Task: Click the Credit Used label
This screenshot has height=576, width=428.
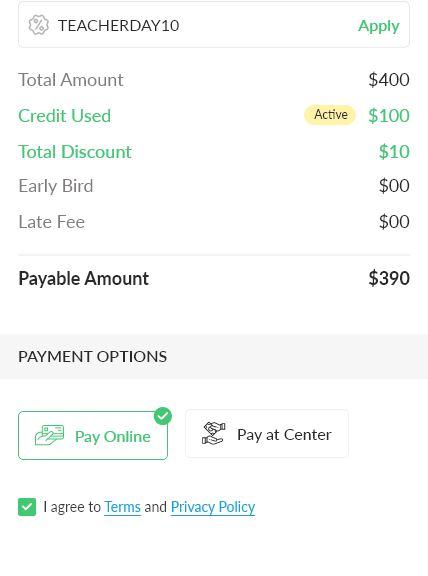Action: click(65, 116)
